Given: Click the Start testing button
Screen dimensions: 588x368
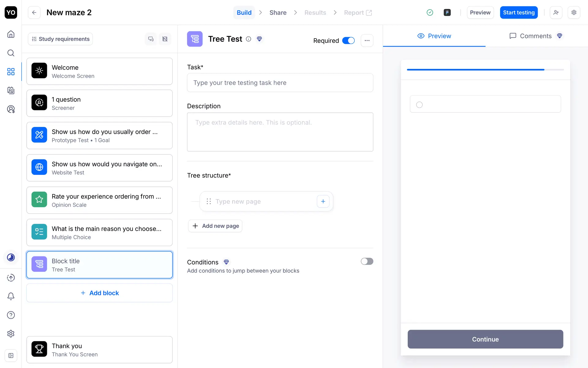Looking at the screenshot, I should coord(518,13).
